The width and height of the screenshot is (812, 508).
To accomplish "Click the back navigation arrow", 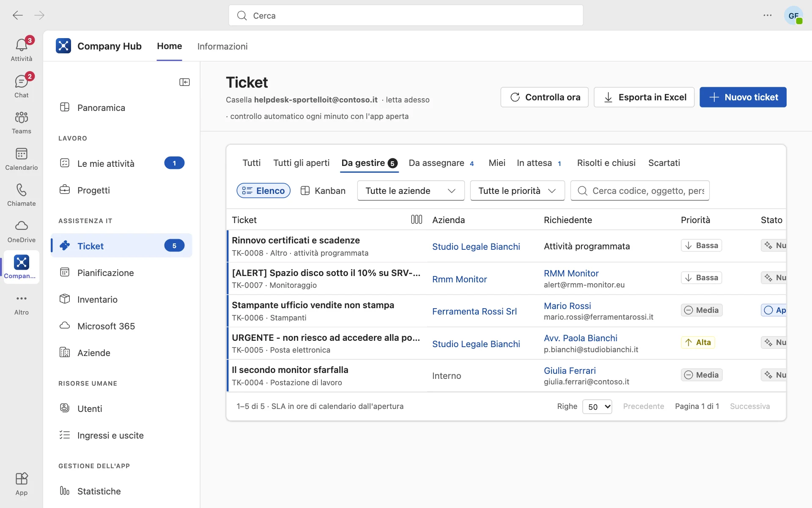I will 18,15.
